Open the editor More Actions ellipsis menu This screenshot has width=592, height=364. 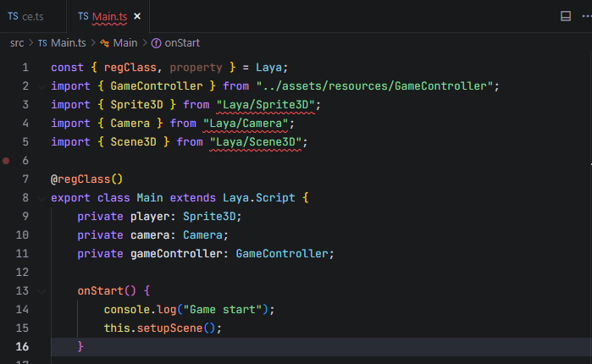click(586, 16)
